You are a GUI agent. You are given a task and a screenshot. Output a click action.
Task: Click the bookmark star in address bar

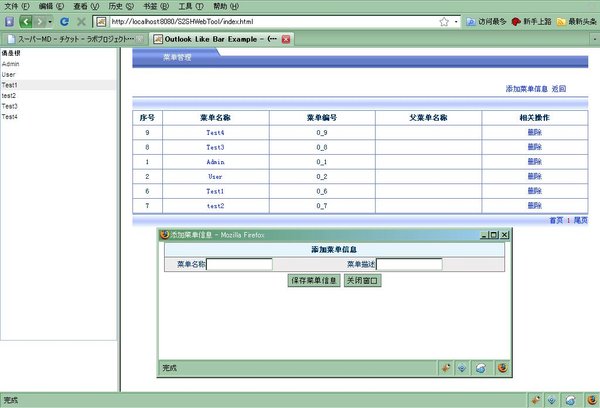pos(443,21)
